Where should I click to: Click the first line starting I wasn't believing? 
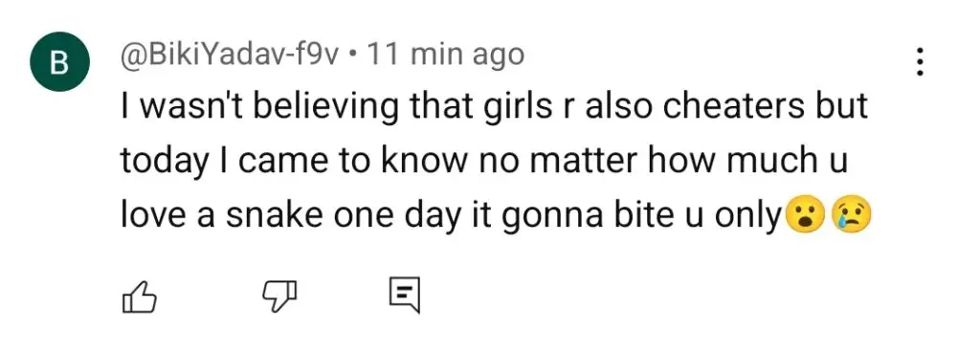(x=495, y=109)
